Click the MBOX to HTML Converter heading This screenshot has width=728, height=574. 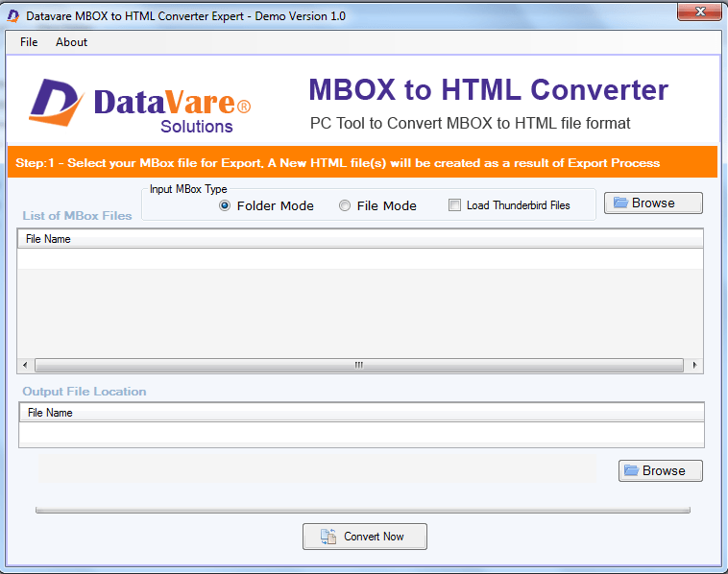click(x=489, y=89)
